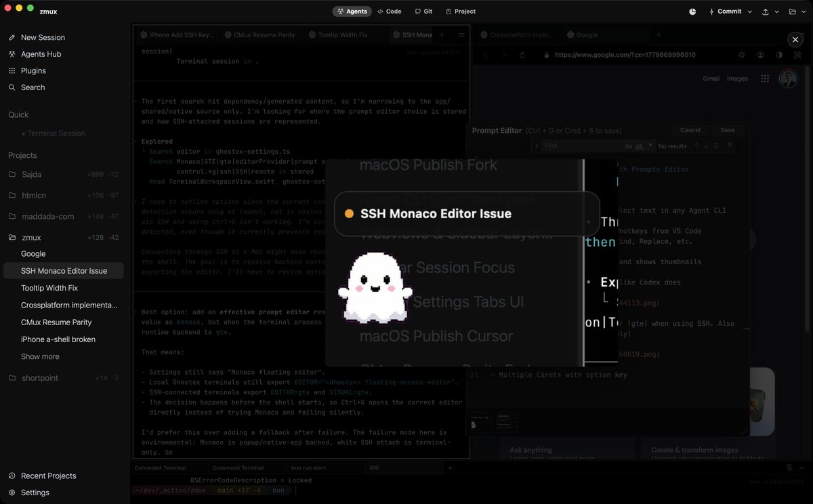Screen dimensions: 813x504
Task: Open the dropdown next to the push icon
Action: pos(776,12)
